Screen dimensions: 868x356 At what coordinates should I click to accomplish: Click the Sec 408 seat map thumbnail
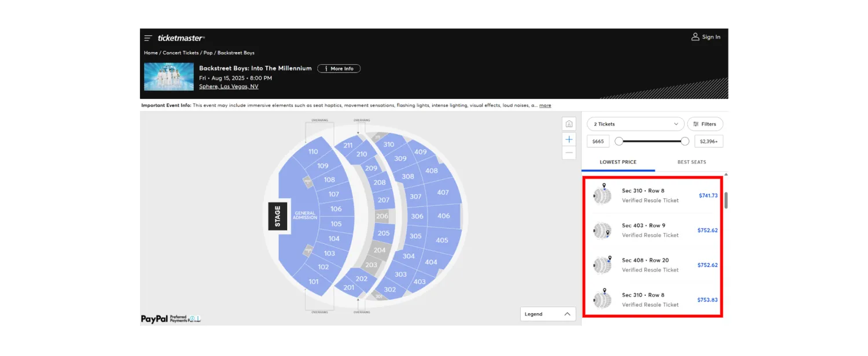click(x=602, y=266)
